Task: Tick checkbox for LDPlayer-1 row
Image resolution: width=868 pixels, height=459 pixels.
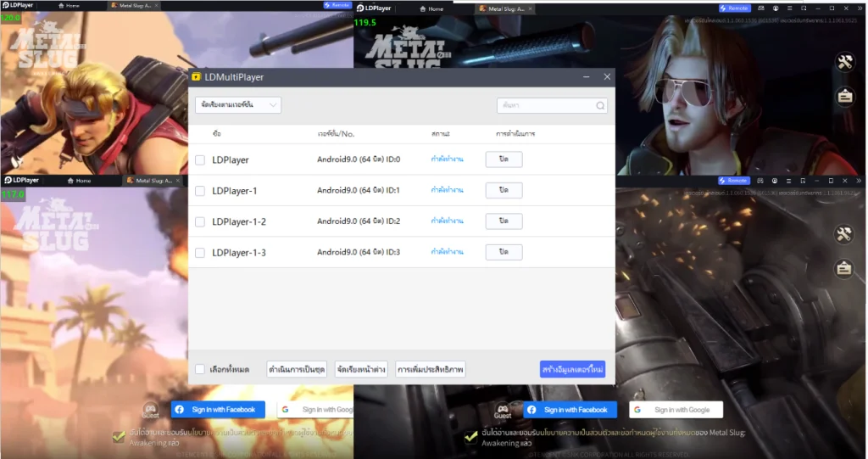Action: coord(200,191)
